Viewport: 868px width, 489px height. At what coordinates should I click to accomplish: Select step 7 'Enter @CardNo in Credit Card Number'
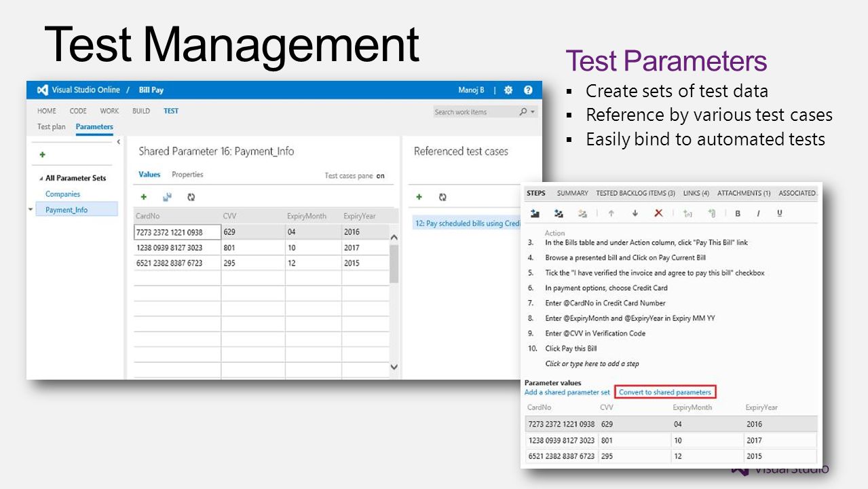coord(605,303)
